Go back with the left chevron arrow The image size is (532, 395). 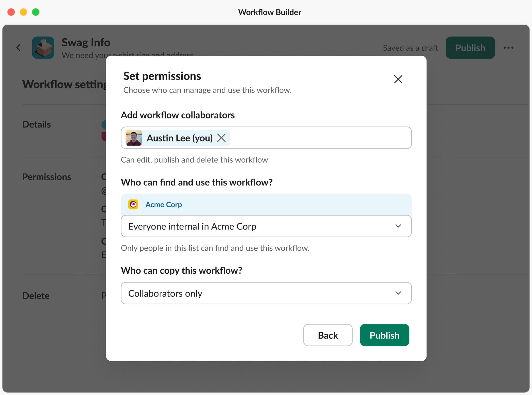(x=18, y=47)
